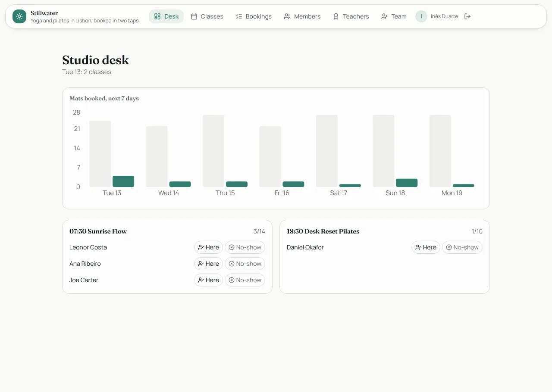Check in Ana Ribeiro as Here
This screenshot has width=552, height=392.
[208, 264]
